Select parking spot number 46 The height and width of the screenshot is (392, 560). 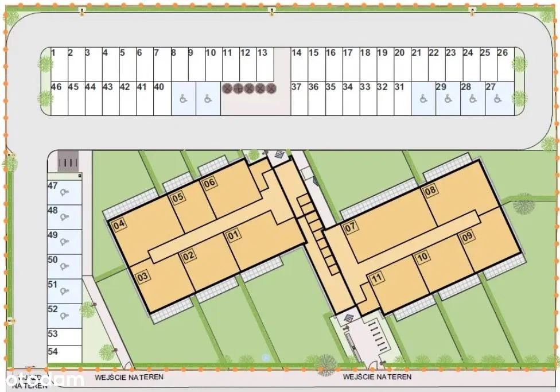coord(56,87)
